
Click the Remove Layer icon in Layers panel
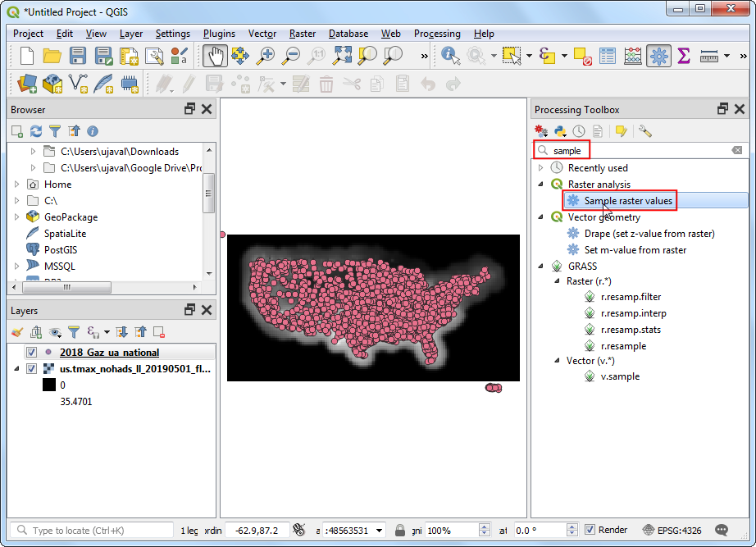tap(159, 332)
